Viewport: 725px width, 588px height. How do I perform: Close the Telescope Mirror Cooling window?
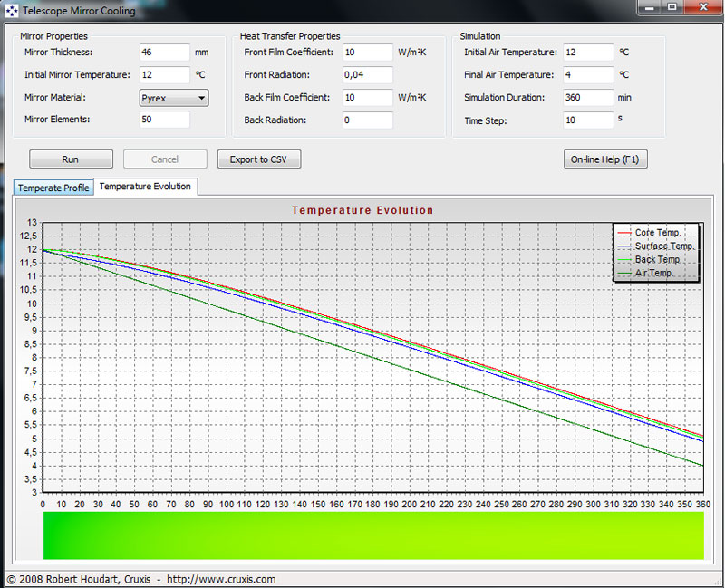point(703,8)
